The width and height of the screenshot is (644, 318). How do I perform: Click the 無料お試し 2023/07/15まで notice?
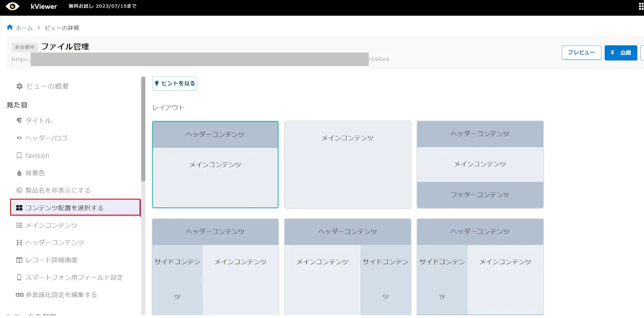[x=102, y=6]
